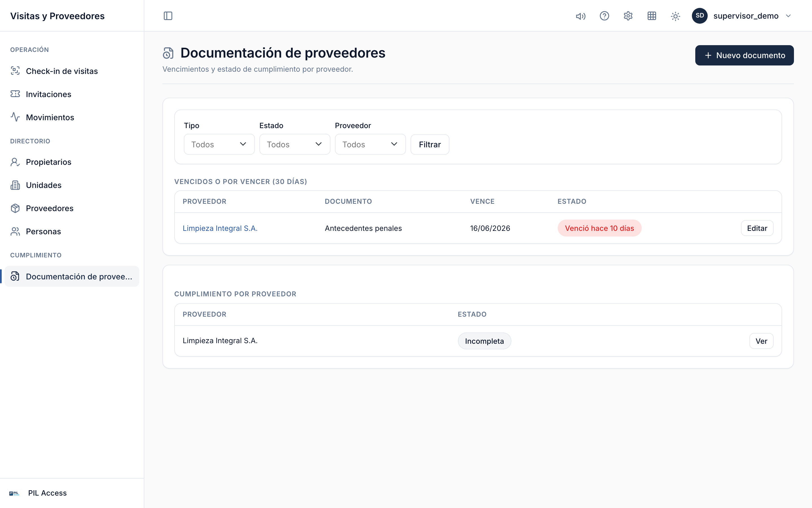Click the sound/speaker icon in header
This screenshot has width=812, height=508.
tap(581, 16)
